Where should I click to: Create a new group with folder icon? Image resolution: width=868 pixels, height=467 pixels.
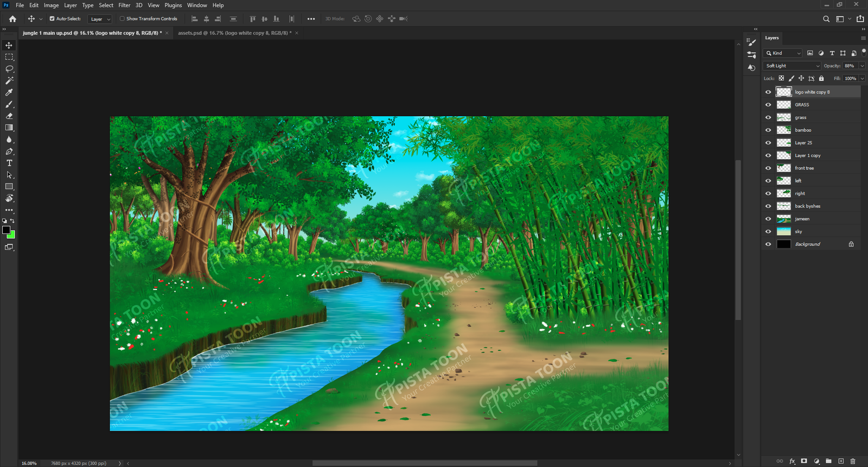tap(828, 461)
